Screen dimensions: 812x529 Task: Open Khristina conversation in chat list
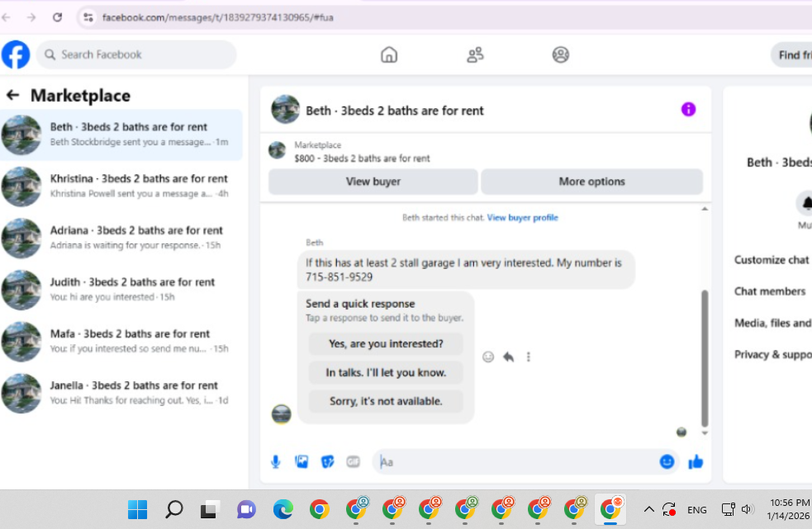pos(121,187)
